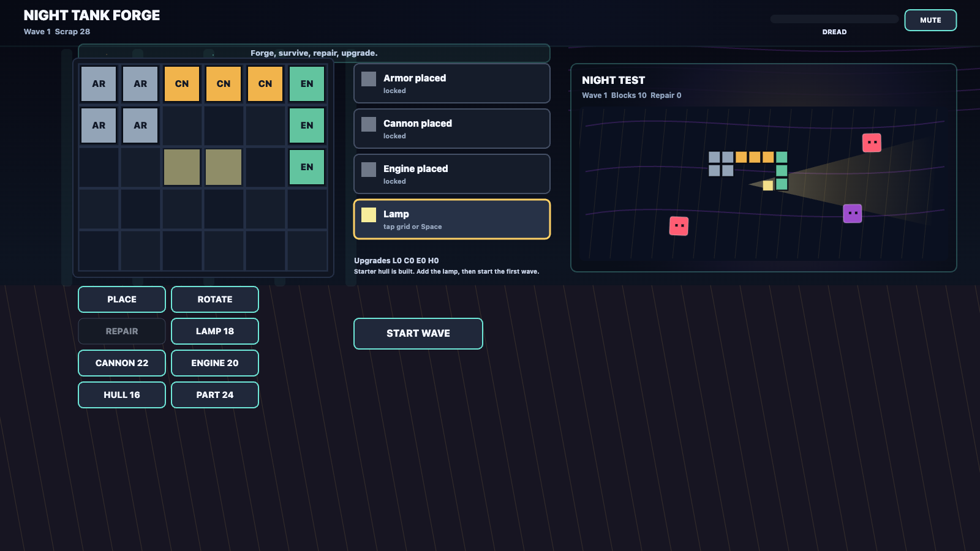Select the Cannon placed card
The image size is (980, 551).
coord(452,129)
